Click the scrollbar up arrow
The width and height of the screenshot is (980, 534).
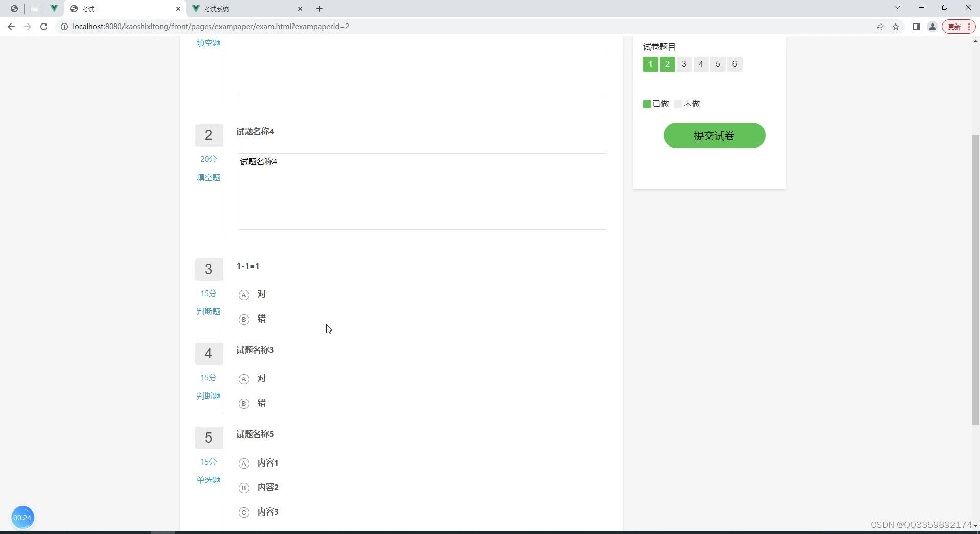tap(975, 41)
